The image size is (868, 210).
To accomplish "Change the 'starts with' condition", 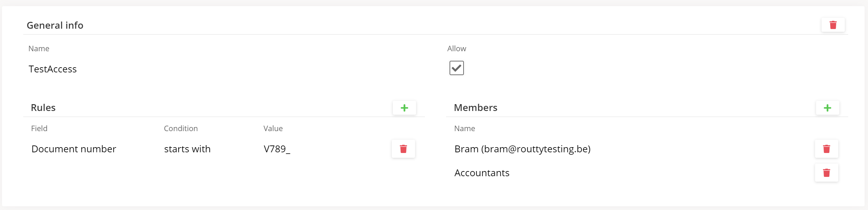I will coord(187,149).
